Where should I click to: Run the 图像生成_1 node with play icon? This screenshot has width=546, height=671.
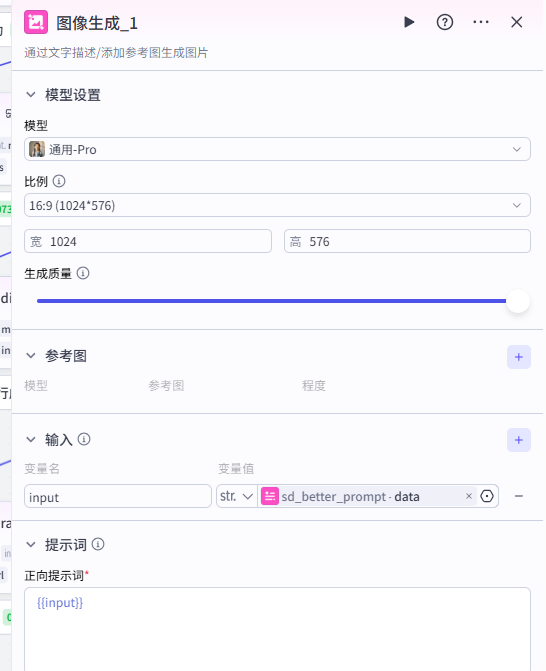[x=409, y=22]
